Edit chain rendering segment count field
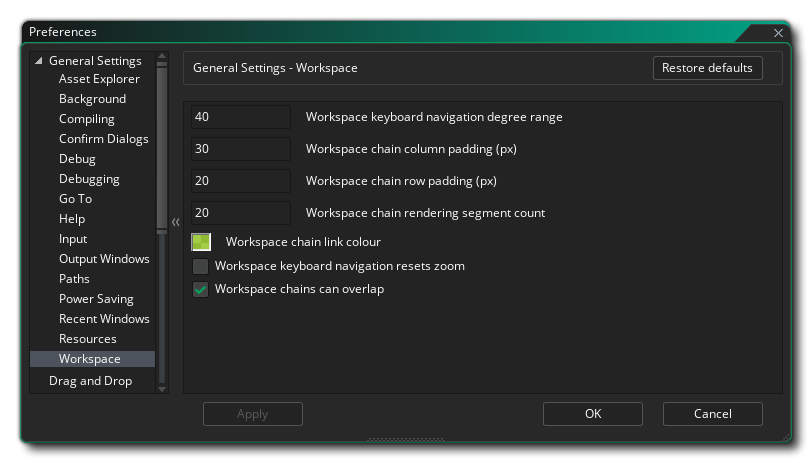812x463 pixels. 241,213
